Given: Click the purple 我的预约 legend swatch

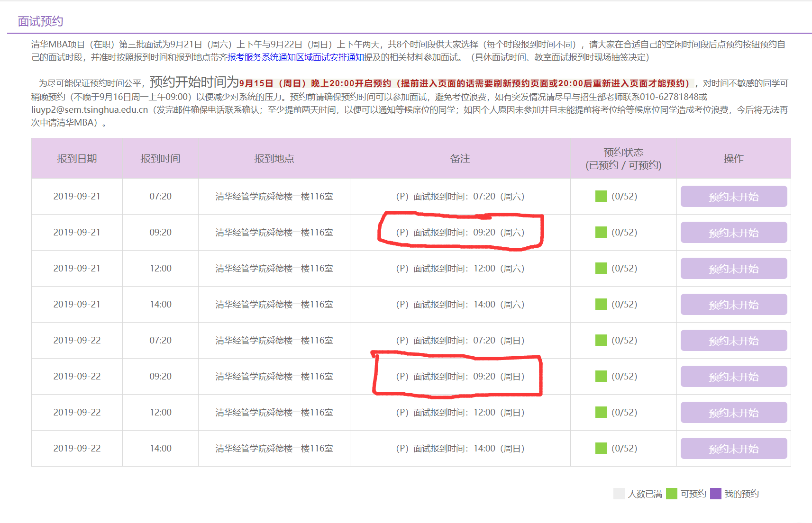Looking at the screenshot, I should pyautogui.click(x=716, y=494).
